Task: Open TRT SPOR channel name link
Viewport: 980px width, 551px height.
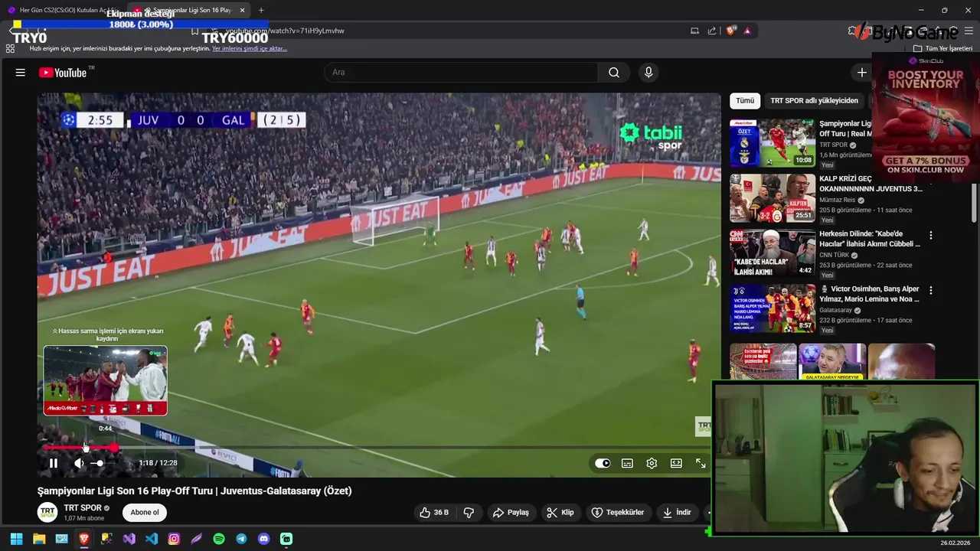Action: click(83, 508)
